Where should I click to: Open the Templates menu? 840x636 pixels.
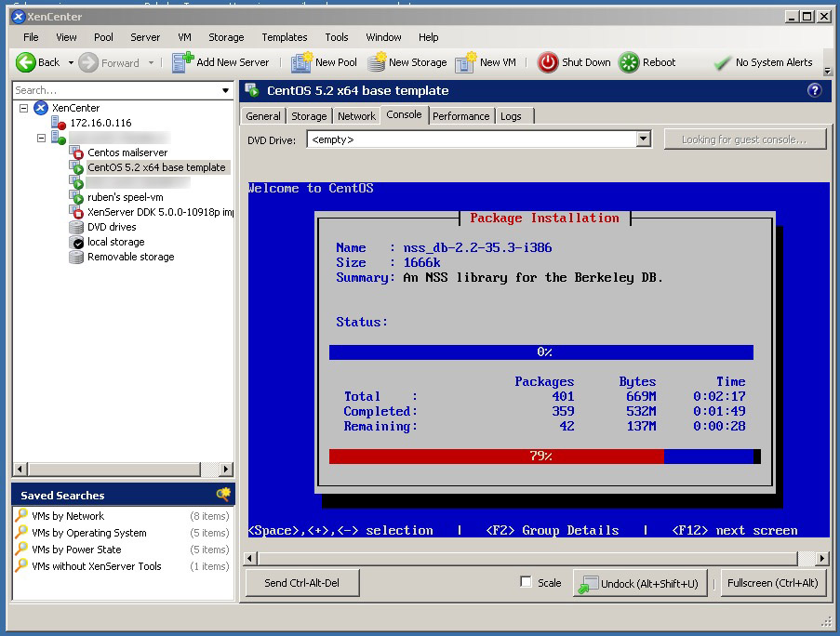click(285, 37)
